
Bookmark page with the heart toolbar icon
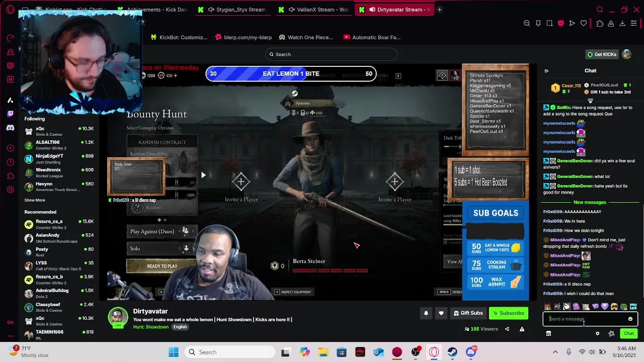pos(584,23)
